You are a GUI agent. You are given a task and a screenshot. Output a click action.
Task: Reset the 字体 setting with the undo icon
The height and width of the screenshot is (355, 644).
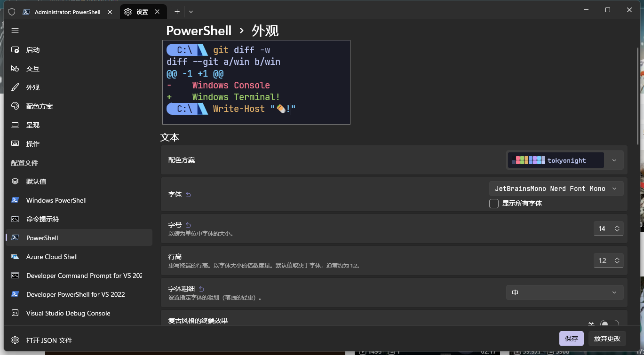click(189, 194)
